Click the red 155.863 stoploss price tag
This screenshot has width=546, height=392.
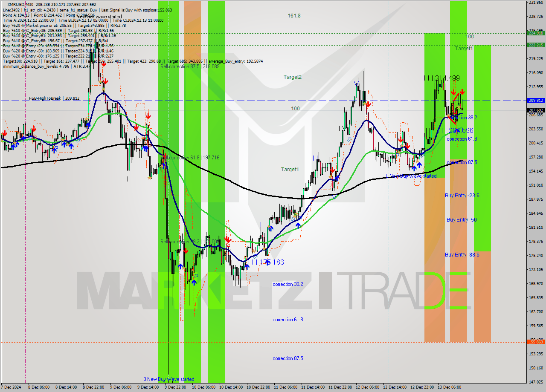point(536,342)
